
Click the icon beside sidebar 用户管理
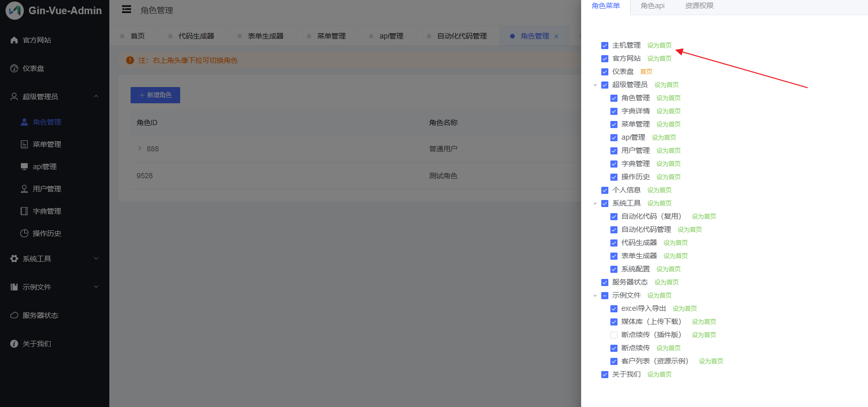[x=24, y=189]
